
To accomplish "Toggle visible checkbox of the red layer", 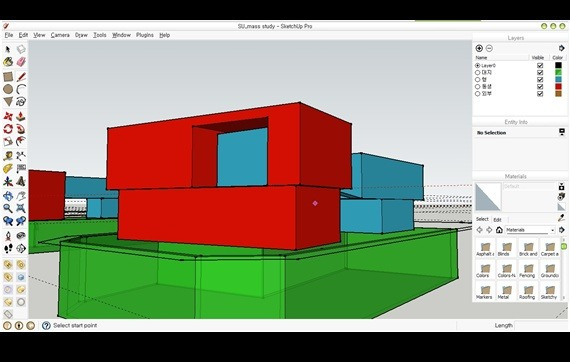I will click(x=540, y=87).
